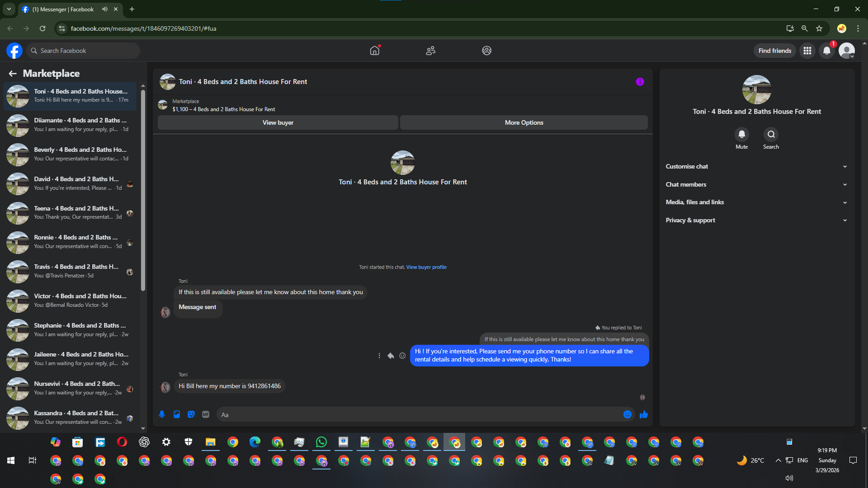
Task: Search in conversation with the magnifier icon
Action: [x=771, y=134]
